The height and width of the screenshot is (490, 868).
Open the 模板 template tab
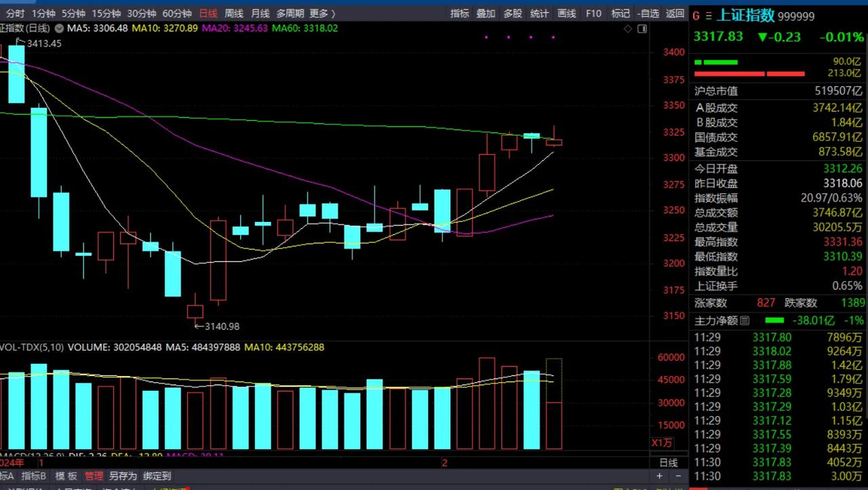coord(66,476)
